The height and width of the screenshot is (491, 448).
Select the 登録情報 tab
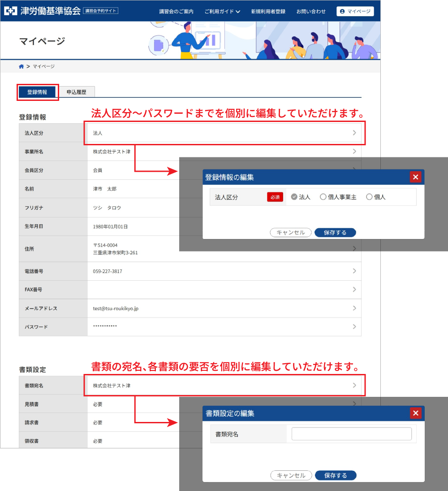point(37,92)
